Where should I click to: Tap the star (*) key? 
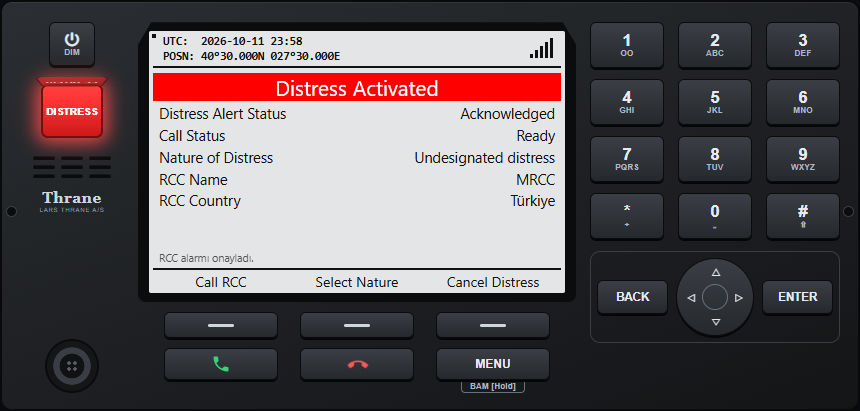(x=627, y=216)
